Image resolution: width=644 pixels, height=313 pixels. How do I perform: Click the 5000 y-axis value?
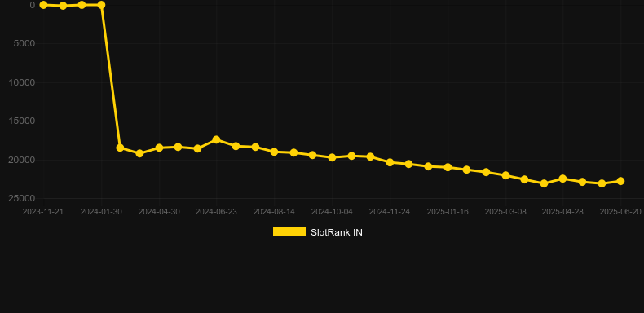point(24,43)
